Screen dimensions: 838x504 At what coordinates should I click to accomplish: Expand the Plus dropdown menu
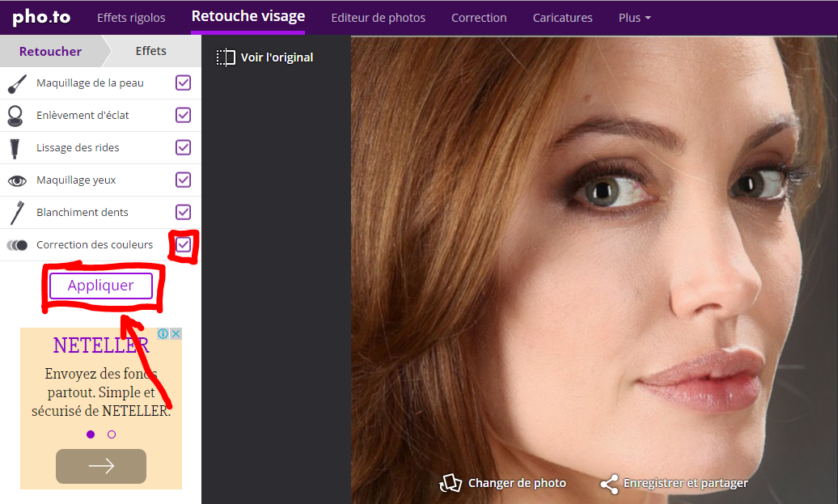[634, 18]
